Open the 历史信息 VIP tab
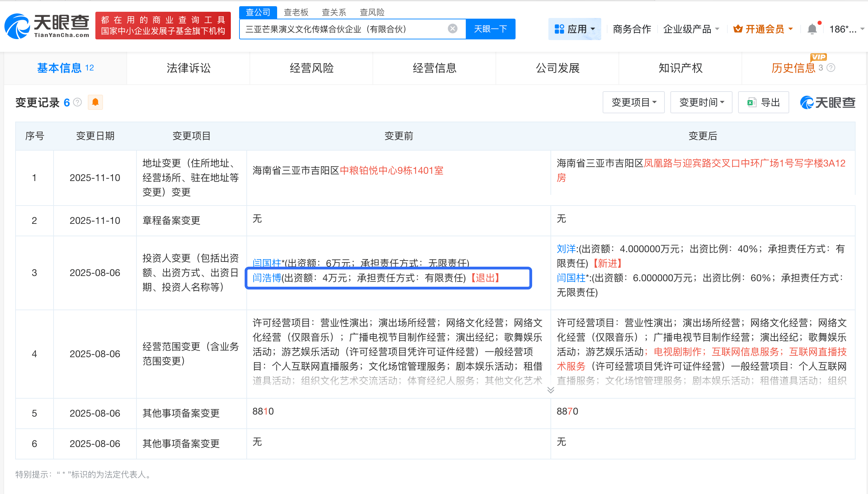The image size is (868, 494). point(793,68)
